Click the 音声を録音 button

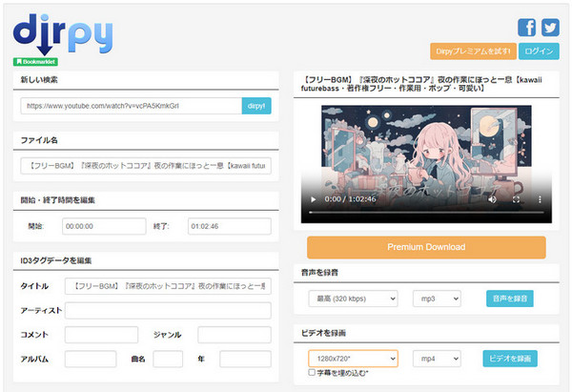510,299
